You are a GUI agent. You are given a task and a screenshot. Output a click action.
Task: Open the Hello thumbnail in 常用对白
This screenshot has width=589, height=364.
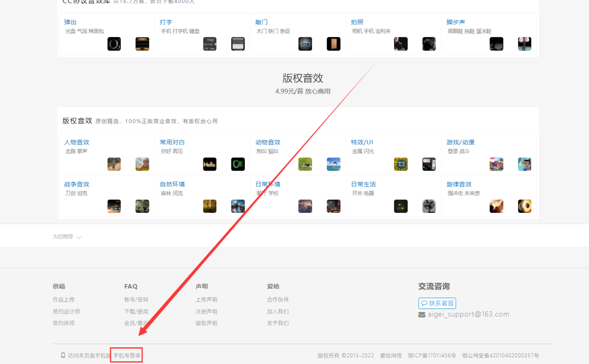tap(210, 164)
